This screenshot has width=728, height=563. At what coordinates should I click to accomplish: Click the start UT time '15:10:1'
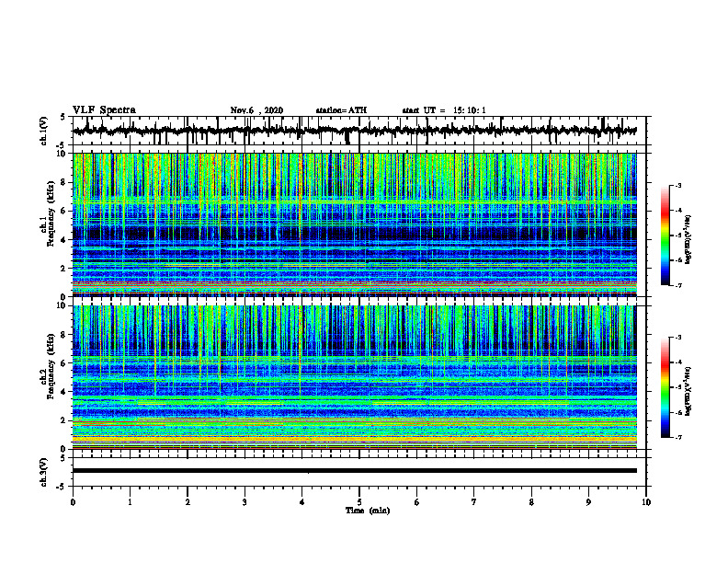click(x=470, y=110)
